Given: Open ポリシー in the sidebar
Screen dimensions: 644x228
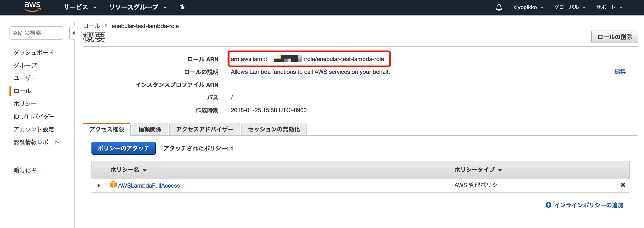Looking at the screenshot, I should pyautogui.click(x=25, y=104).
